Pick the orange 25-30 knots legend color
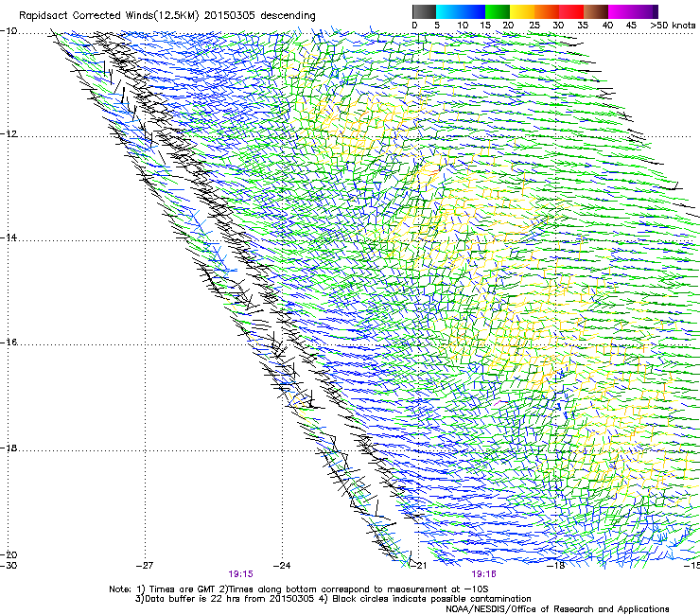 pos(547,11)
